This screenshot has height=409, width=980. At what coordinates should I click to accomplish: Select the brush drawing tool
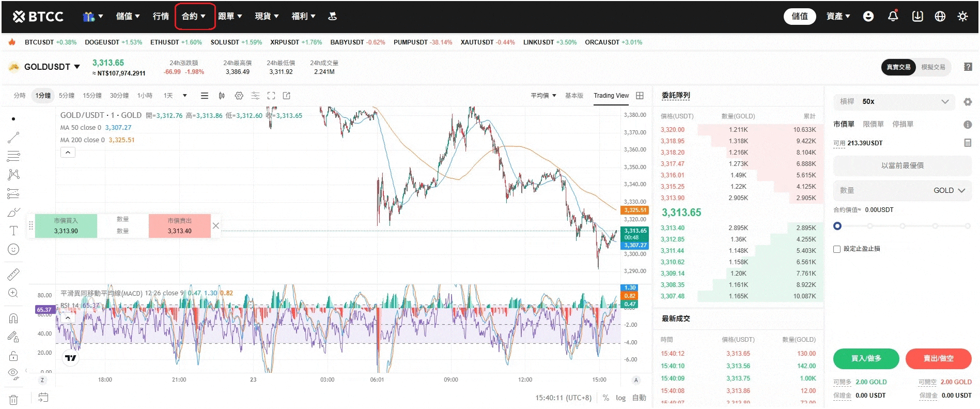coord(13,212)
